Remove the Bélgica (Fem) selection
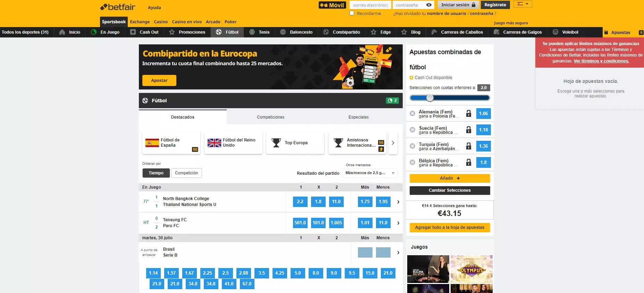The height and width of the screenshot is (293, 644). coord(412,162)
